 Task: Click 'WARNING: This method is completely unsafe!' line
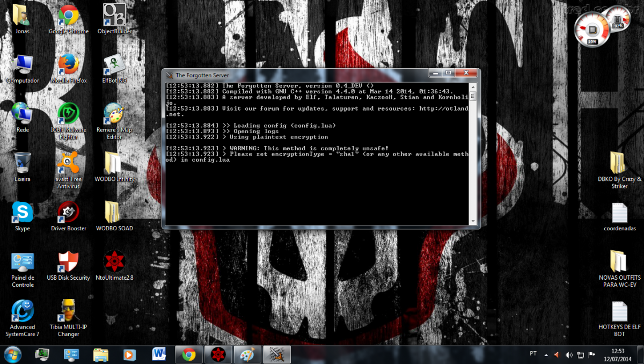point(277,148)
